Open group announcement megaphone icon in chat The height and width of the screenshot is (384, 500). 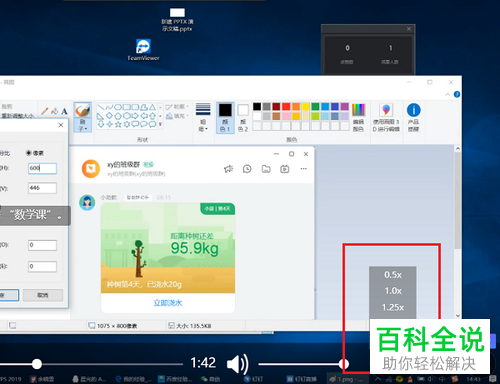[228, 169]
